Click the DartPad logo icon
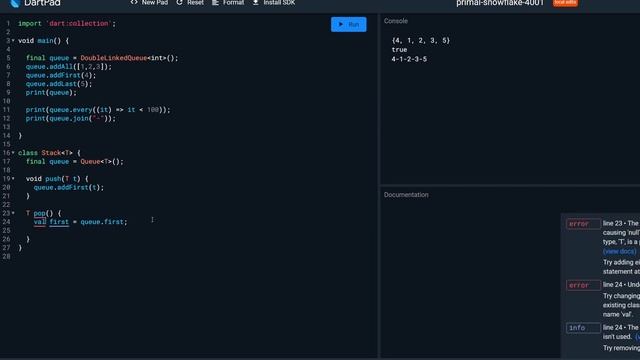This screenshot has height=360, width=640. pos(15,3)
